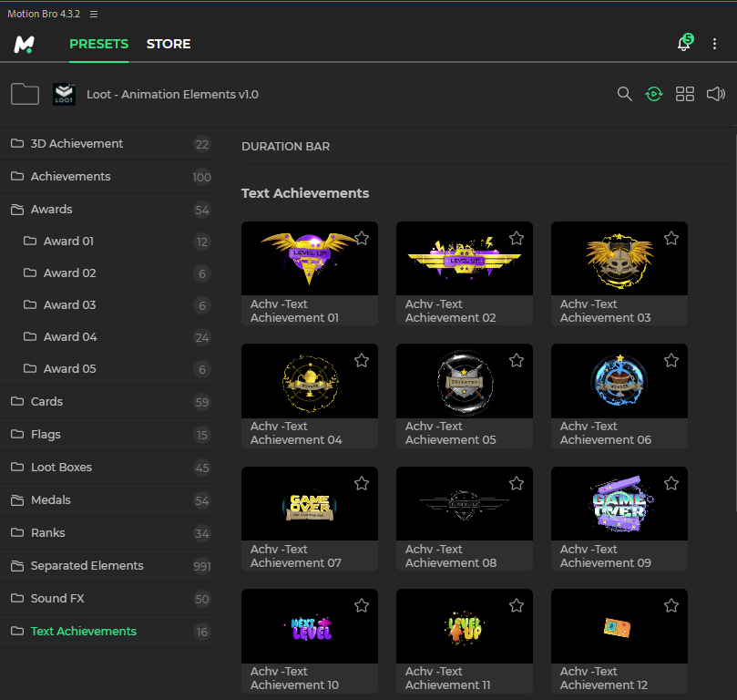Select the Text Achievement 03 skull thumbnail
The width and height of the screenshot is (737, 700).
click(619, 259)
